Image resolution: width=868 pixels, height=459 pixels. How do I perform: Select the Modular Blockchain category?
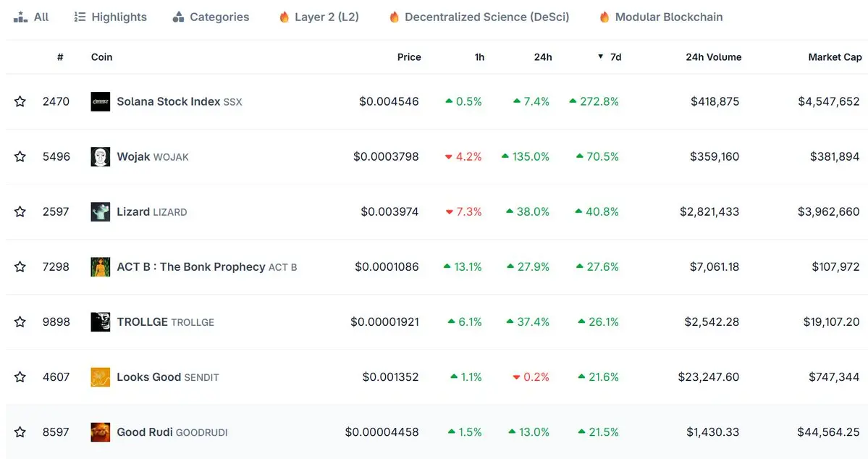pyautogui.click(x=661, y=17)
